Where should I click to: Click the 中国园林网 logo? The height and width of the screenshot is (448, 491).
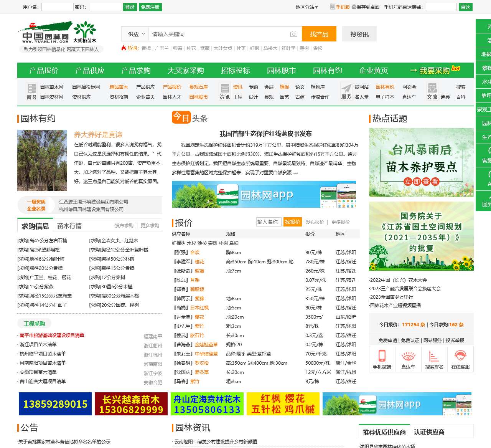[58, 33]
